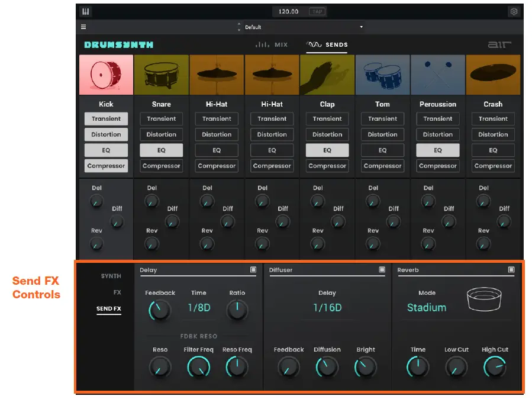This screenshot has width=532, height=399.
Task: Open the settings gear icon
Action: tap(512, 11)
